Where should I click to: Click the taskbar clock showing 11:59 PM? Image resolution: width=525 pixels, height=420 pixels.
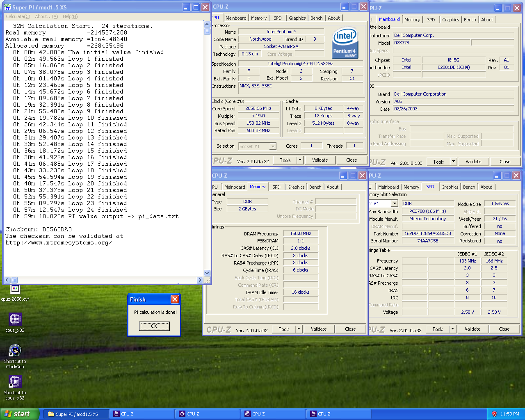510,414
